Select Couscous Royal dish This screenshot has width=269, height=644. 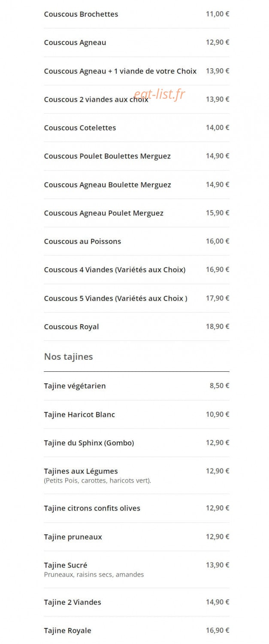tap(136, 327)
